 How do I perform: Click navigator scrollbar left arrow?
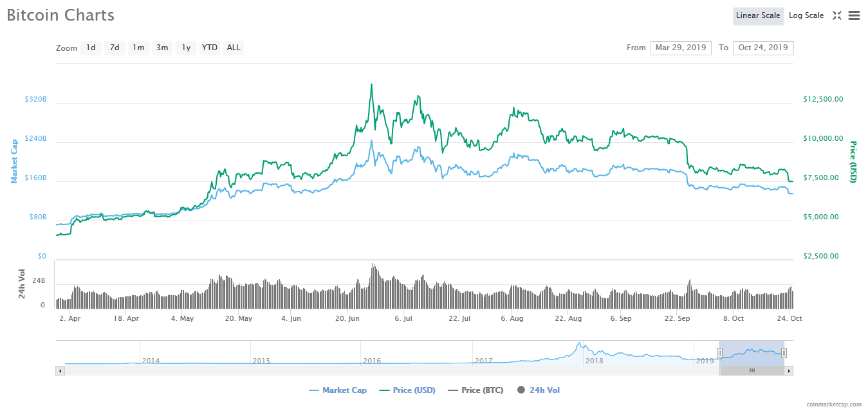(x=60, y=370)
